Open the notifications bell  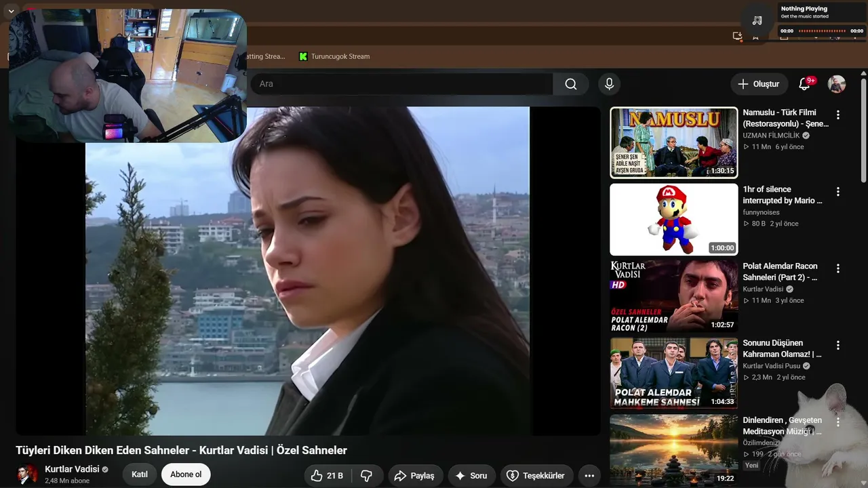click(x=804, y=84)
